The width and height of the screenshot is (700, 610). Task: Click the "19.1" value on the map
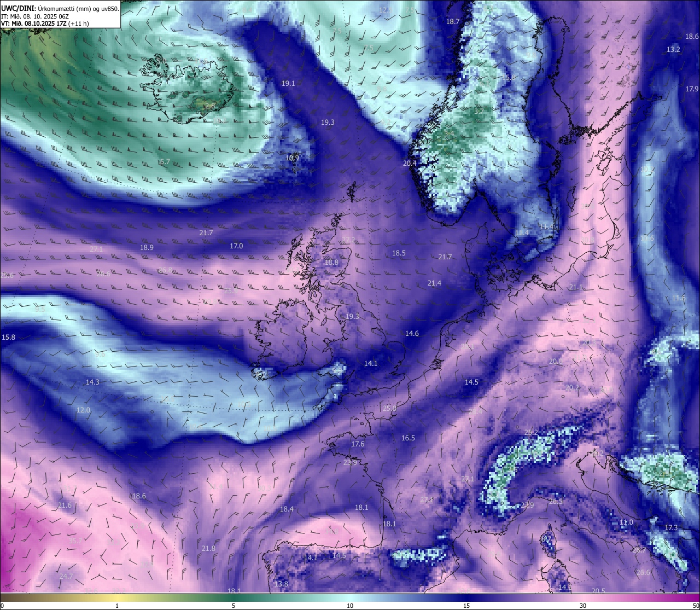click(288, 84)
